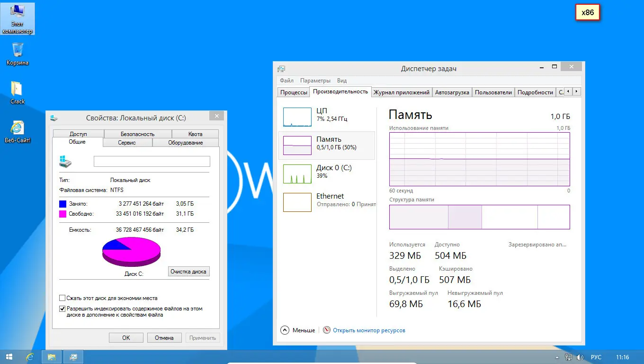Click Отмена in disk properties

[164, 338]
